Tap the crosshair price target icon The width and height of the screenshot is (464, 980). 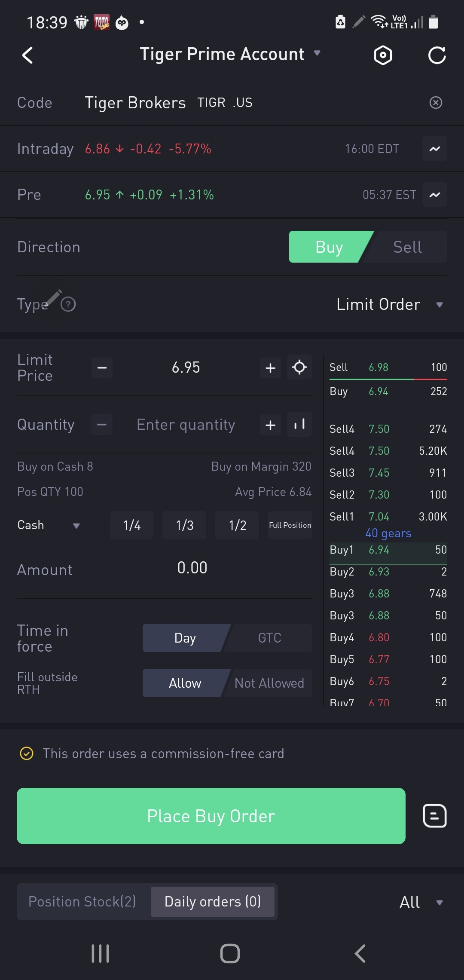pos(299,367)
